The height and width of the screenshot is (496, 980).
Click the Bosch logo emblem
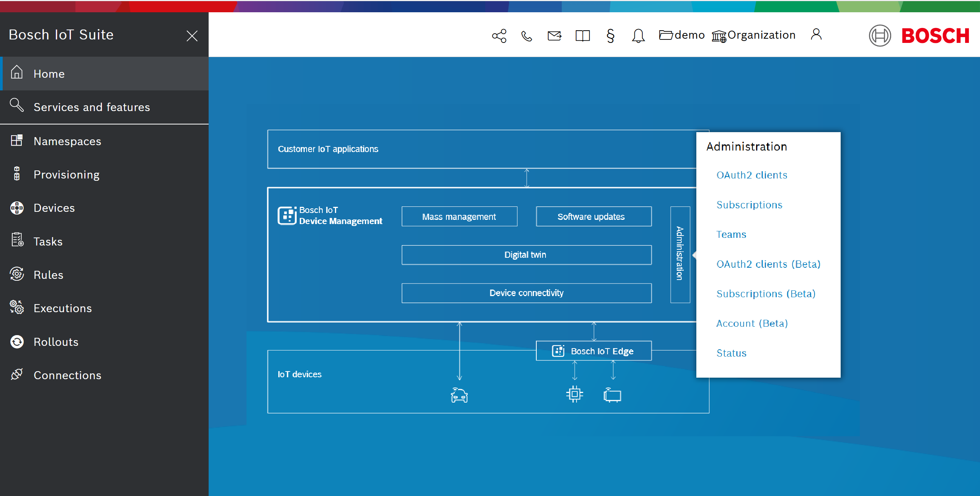[880, 36]
